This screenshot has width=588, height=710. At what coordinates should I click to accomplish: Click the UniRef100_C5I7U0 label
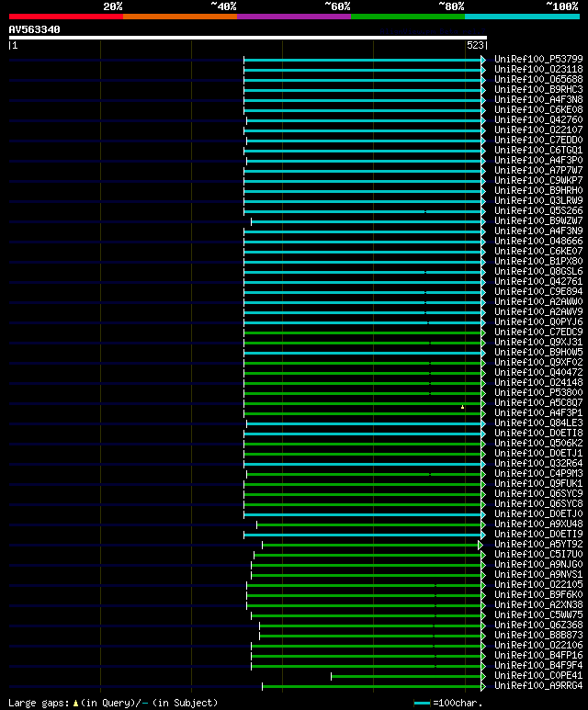538,555
